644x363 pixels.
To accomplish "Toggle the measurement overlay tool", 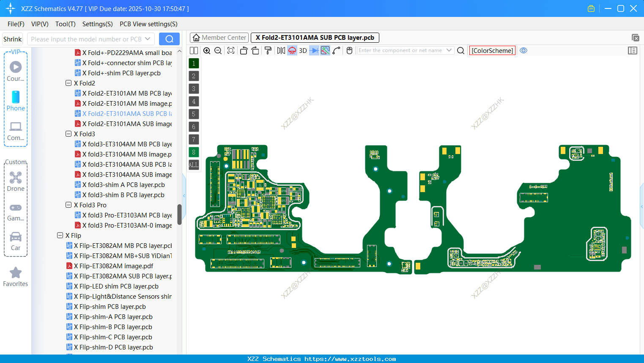I will click(325, 50).
